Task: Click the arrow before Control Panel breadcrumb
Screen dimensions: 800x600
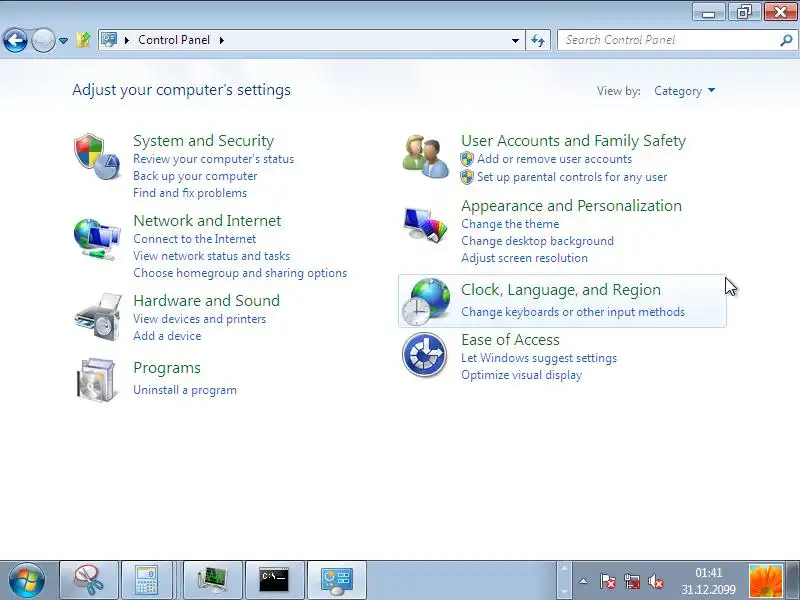Action: [x=127, y=40]
